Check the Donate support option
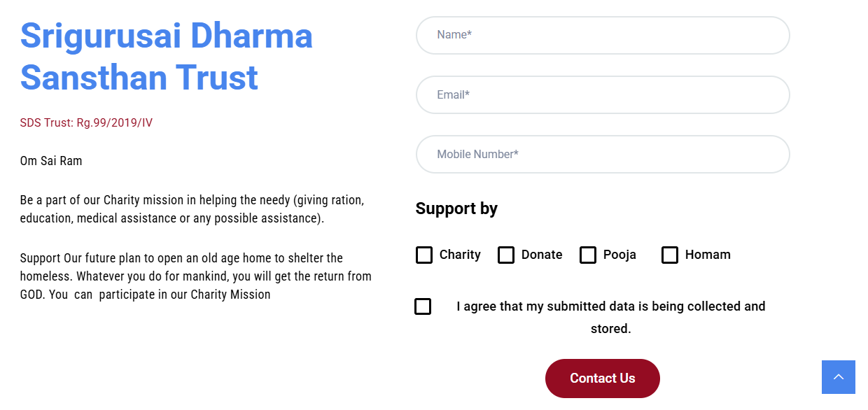 tap(505, 255)
